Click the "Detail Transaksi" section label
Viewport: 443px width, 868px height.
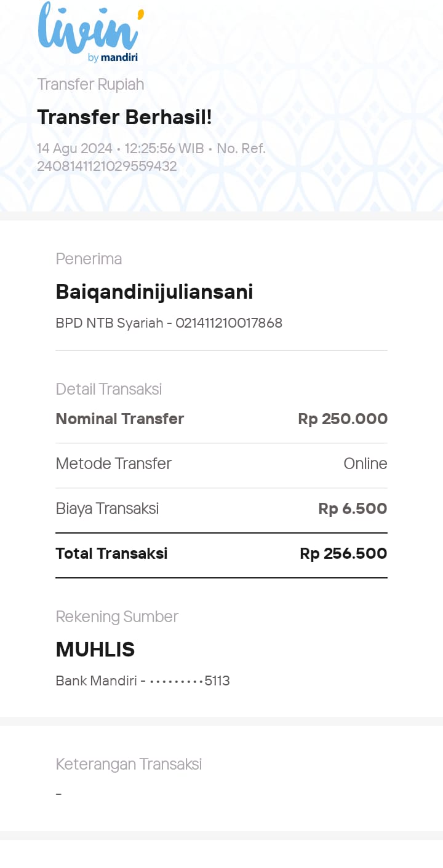[109, 389]
